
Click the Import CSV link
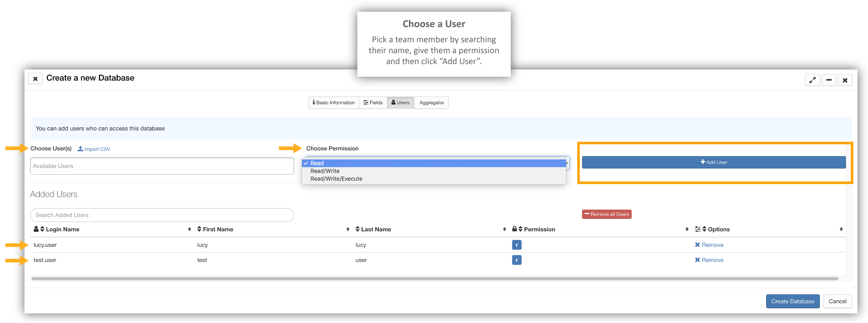[x=94, y=149]
